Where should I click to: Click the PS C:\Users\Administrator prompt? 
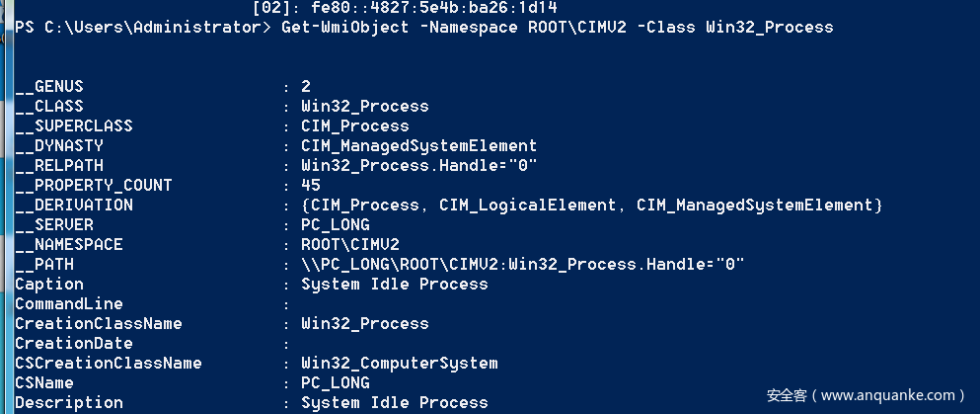click(x=140, y=27)
